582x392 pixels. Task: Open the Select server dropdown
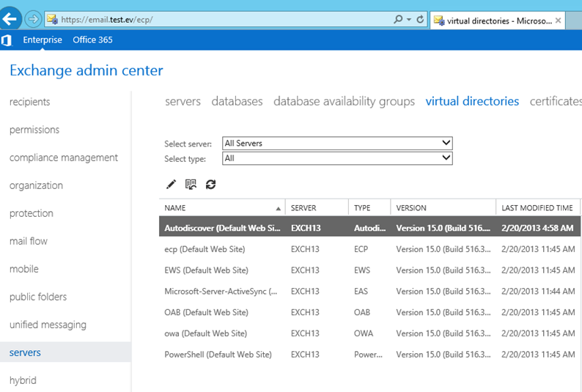pos(337,143)
